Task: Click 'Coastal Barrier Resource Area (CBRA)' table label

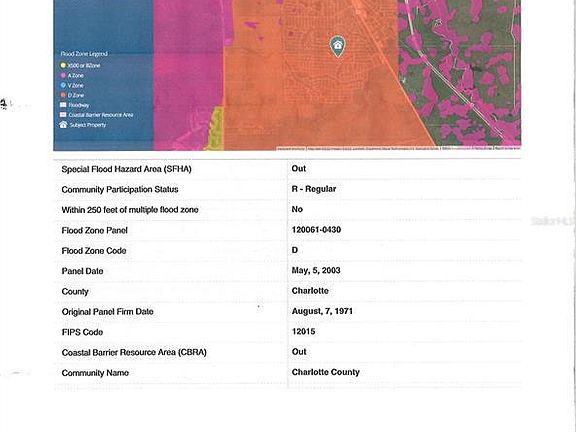Action: pos(134,353)
